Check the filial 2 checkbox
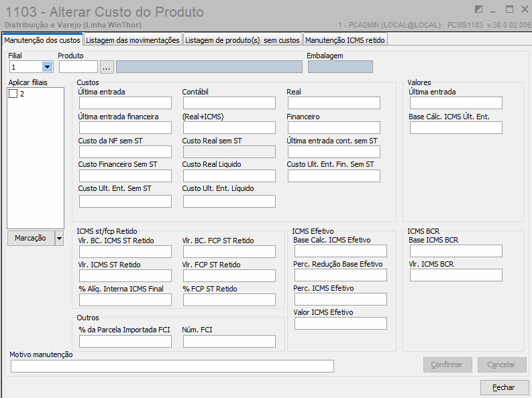 13,94
